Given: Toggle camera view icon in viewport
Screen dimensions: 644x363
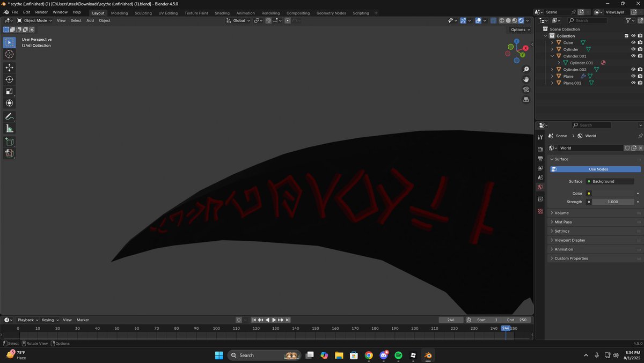Looking at the screenshot, I should [526, 90].
